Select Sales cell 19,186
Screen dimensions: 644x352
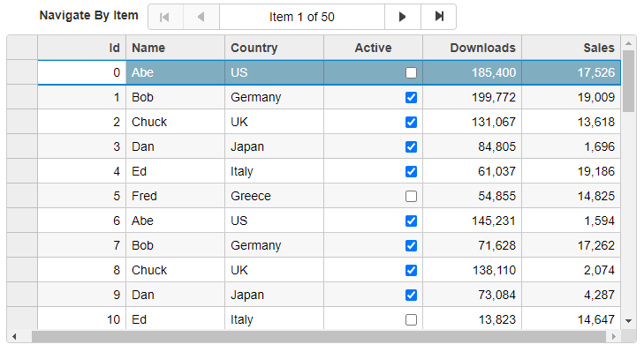(x=572, y=171)
